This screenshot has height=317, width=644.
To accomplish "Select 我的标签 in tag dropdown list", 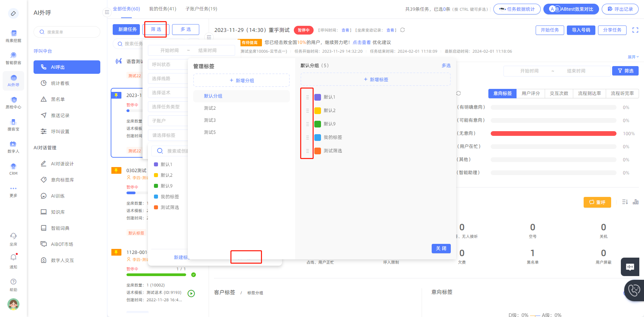I will 167,197.
